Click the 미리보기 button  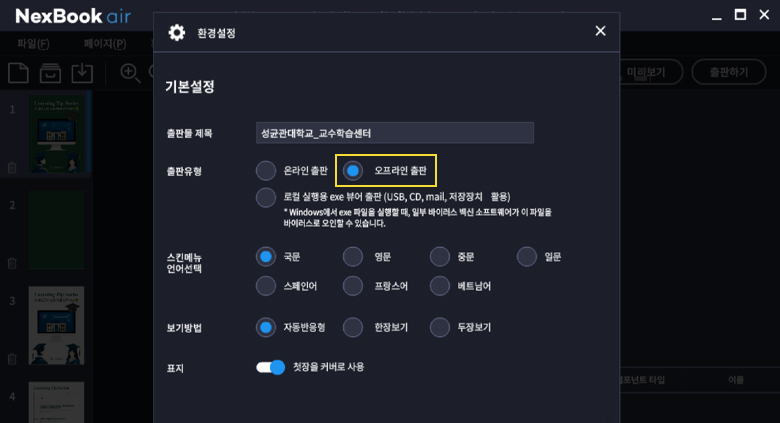(650, 72)
